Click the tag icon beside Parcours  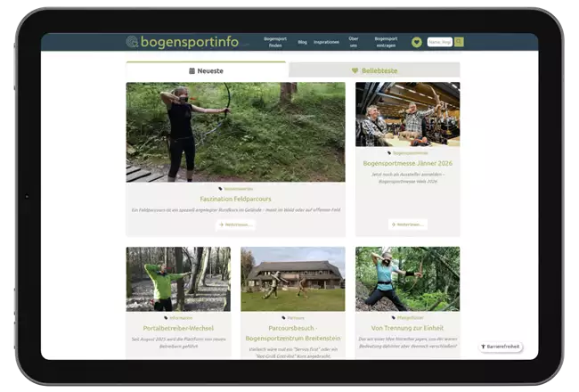coord(283,318)
